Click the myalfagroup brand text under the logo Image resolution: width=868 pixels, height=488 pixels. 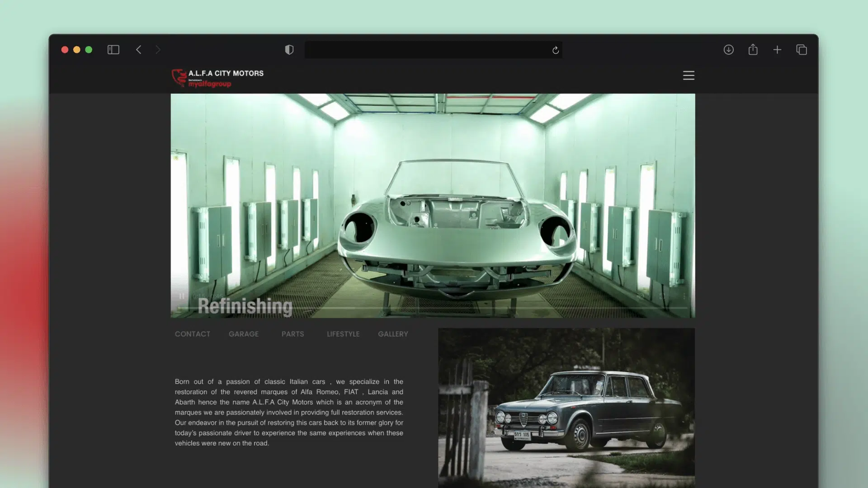tap(210, 84)
